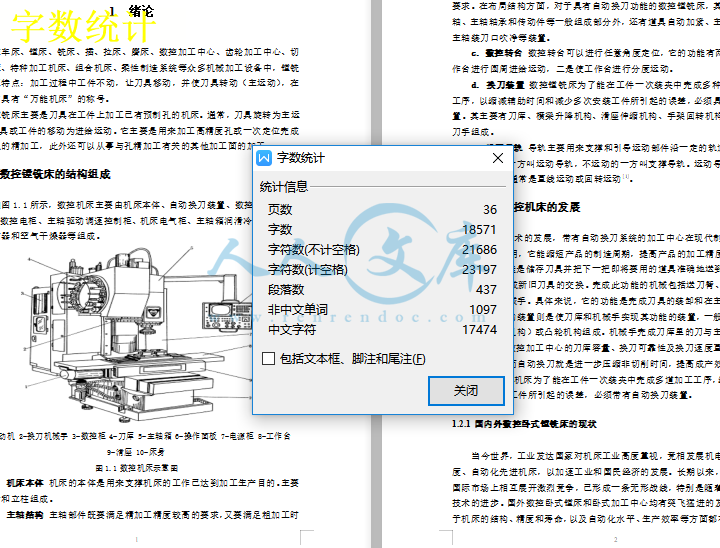
Task: Click the 中文字符 value 17474
Action: [x=479, y=330]
